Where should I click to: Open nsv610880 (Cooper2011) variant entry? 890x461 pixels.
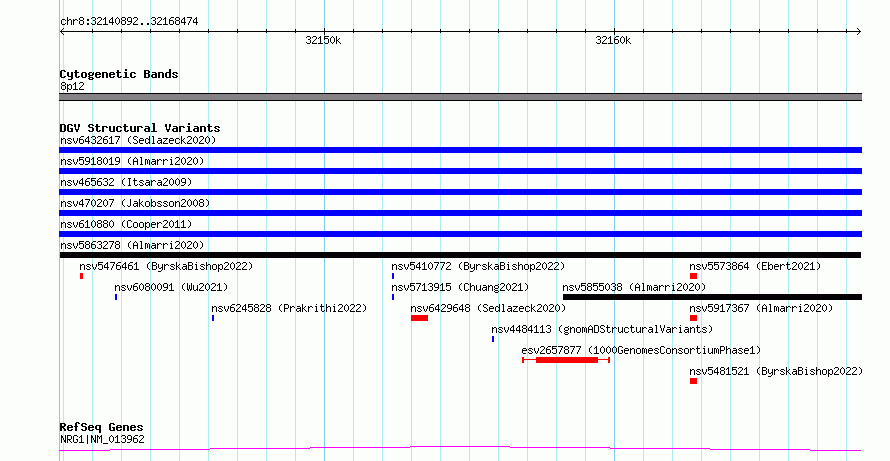coord(126,224)
